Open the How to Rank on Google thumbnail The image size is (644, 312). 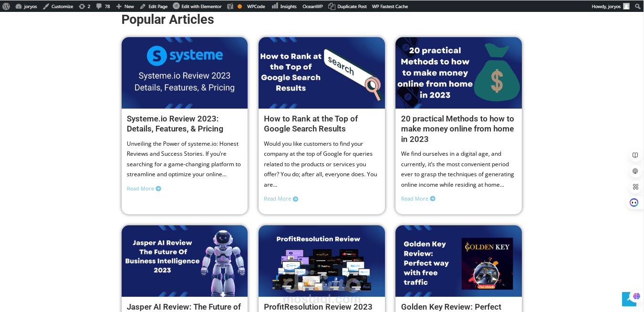(322, 73)
